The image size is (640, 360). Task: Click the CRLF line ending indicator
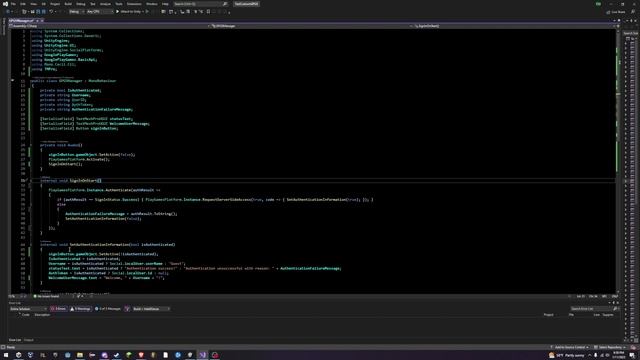pyautogui.click(x=615, y=296)
